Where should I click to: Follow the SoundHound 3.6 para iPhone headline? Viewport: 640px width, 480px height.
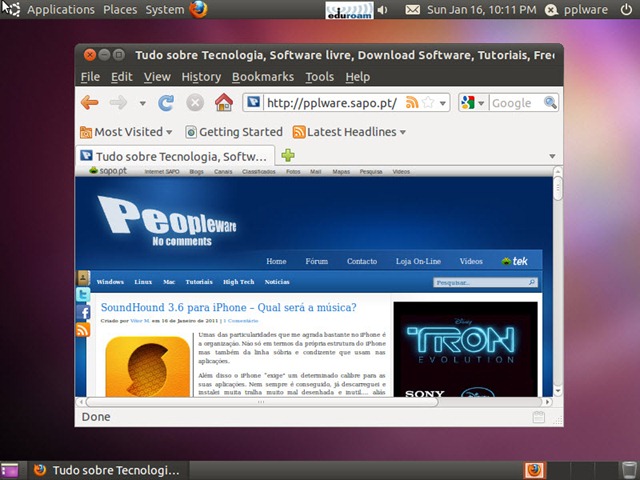(229, 307)
